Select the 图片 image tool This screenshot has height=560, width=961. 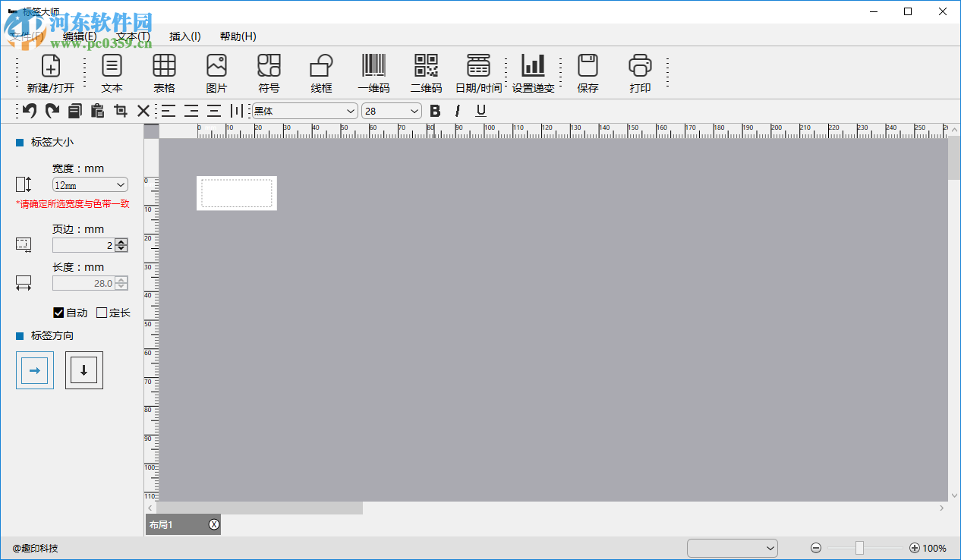[216, 66]
